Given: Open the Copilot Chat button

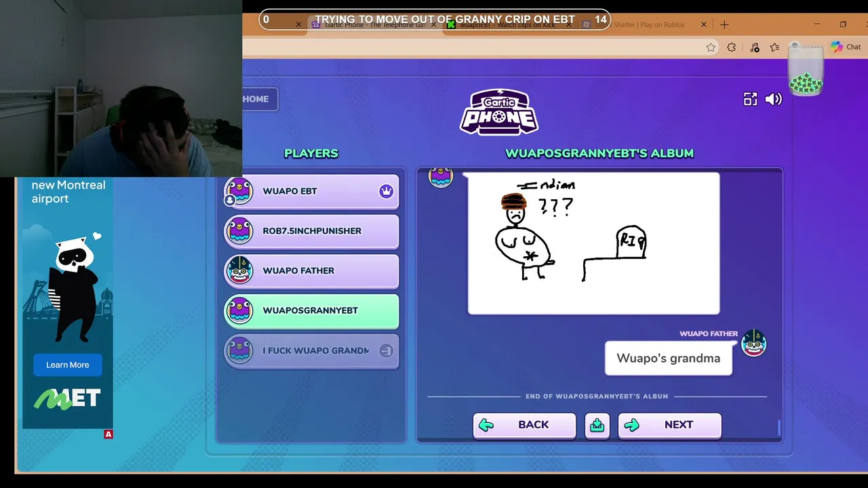Looking at the screenshot, I should click(846, 47).
